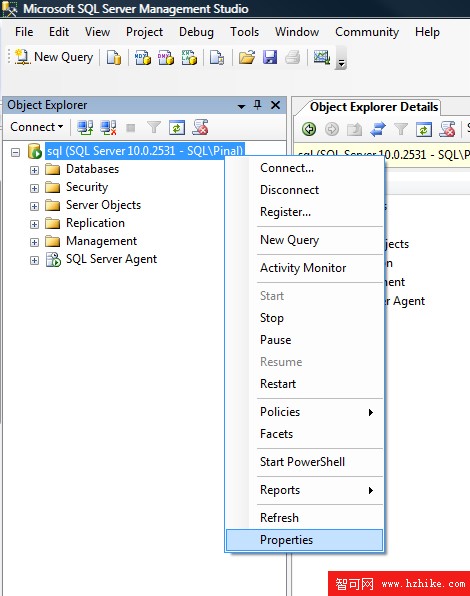Open the Policies submenu
This screenshot has height=596, width=470.
[x=304, y=412]
